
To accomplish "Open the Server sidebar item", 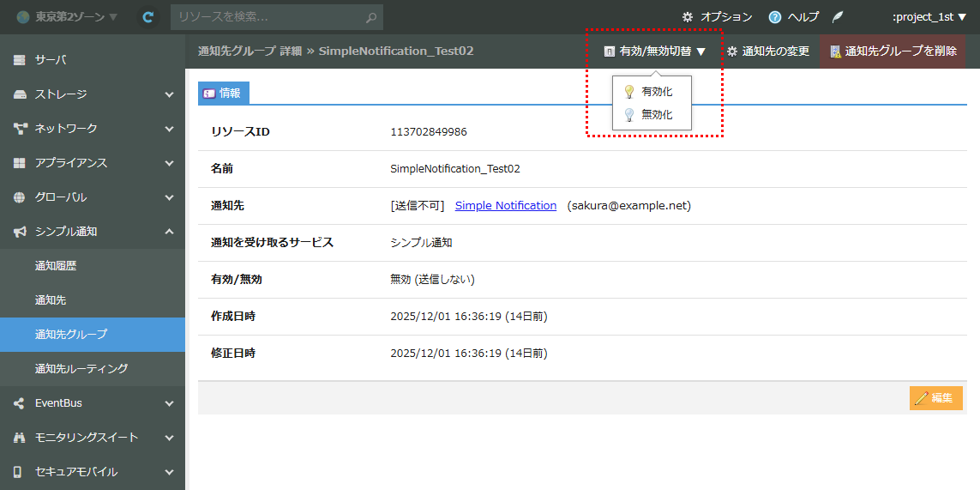I will click(93, 60).
